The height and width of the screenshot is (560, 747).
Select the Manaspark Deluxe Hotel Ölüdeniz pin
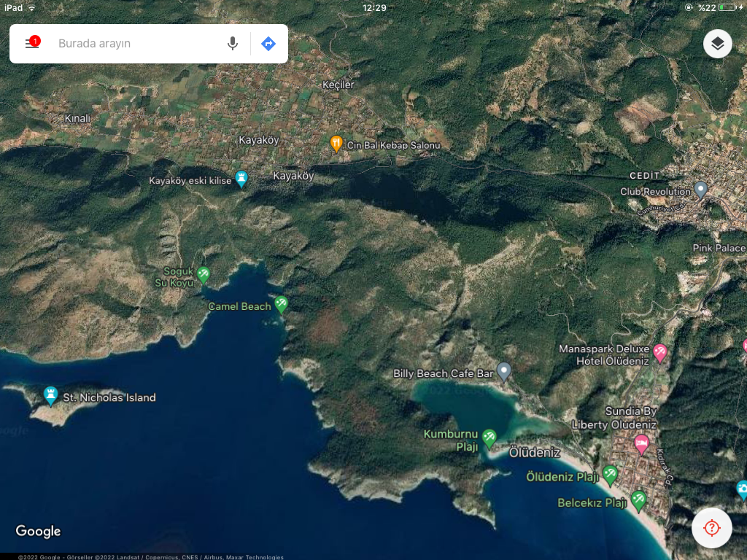point(660,351)
